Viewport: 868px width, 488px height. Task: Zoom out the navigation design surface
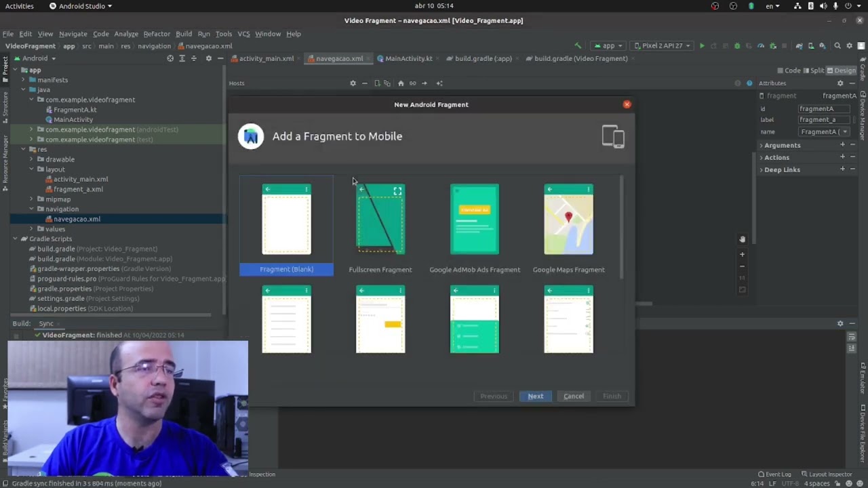(x=742, y=266)
